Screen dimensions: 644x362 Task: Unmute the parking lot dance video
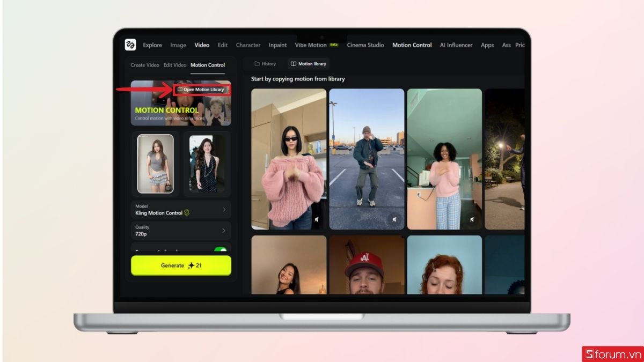394,219
